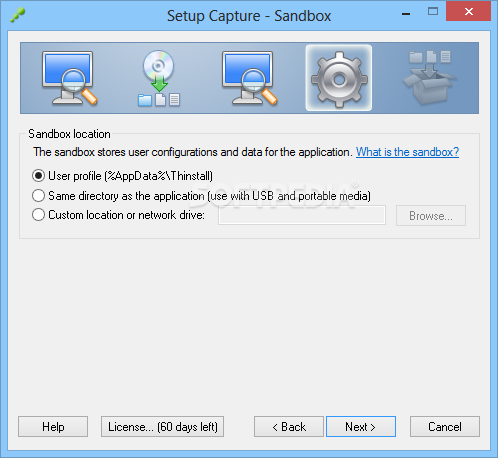Open the What is the sandbox? link
The height and width of the screenshot is (458, 498).
pos(407,152)
